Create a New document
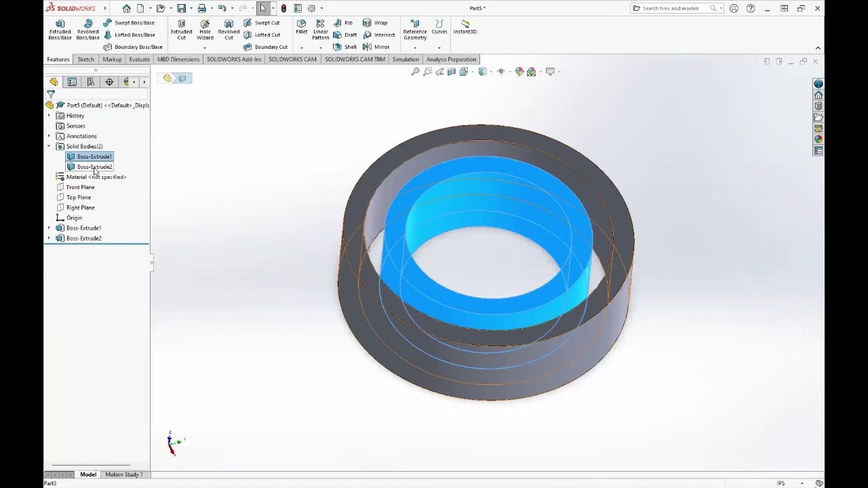 tap(140, 8)
